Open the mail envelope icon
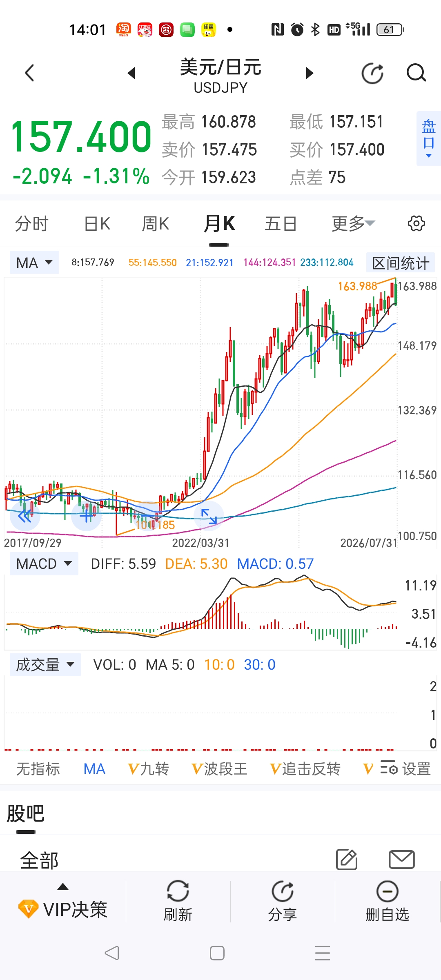Image resolution: width=441 pixels, height=980 pixels. click(x=402, y=859)
